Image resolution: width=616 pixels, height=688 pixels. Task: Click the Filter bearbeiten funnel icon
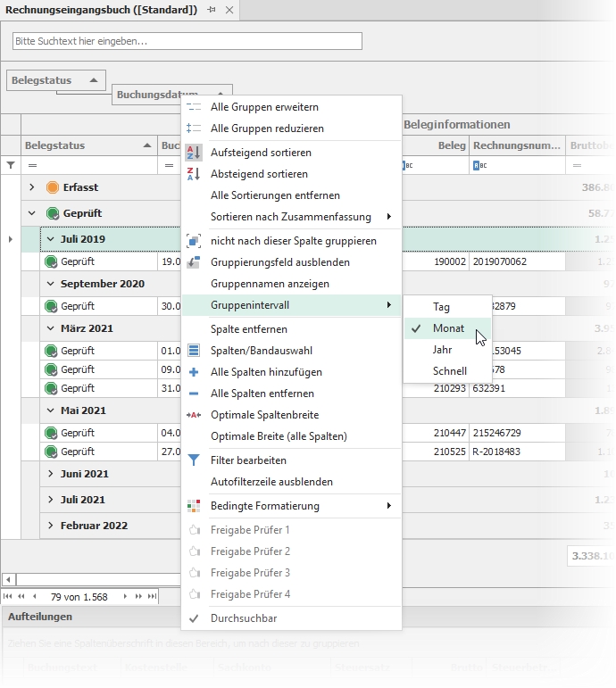coord(194,460)
